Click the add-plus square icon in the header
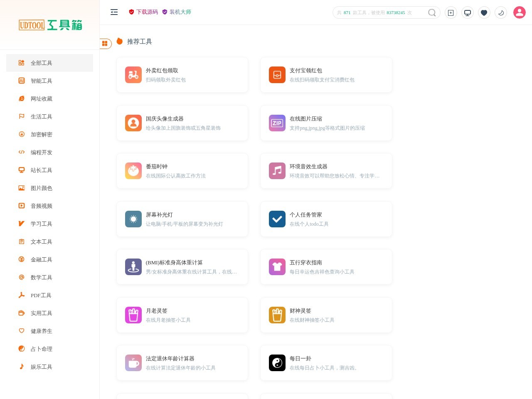 point(451,12)
